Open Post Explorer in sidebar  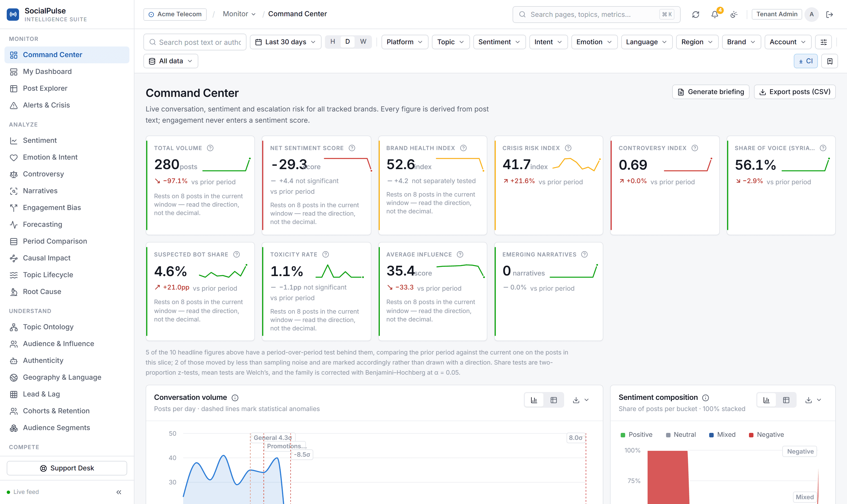click(x=67, y=88)
